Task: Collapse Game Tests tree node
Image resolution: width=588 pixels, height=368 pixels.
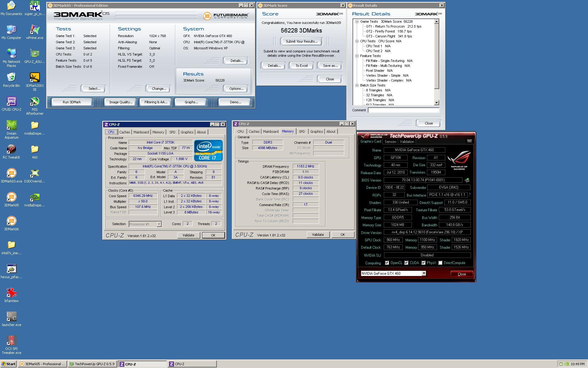Action: click(357, 21)
